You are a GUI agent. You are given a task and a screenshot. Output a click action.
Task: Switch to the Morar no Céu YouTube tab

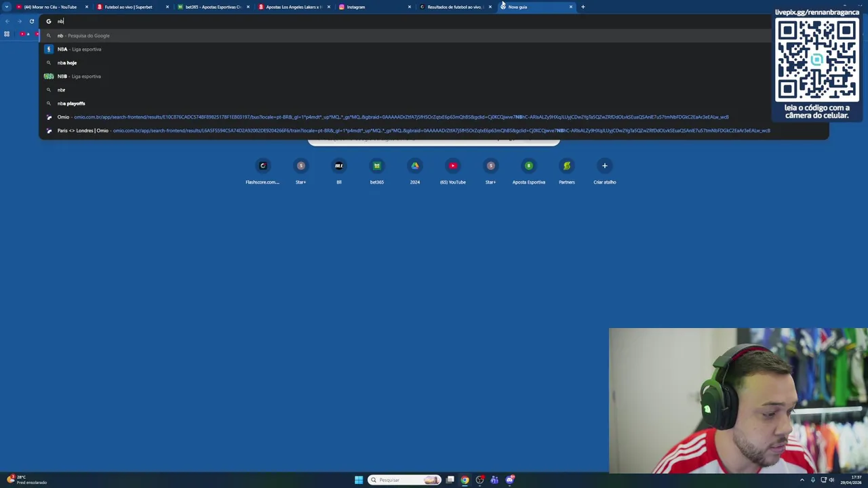point(52,7)
